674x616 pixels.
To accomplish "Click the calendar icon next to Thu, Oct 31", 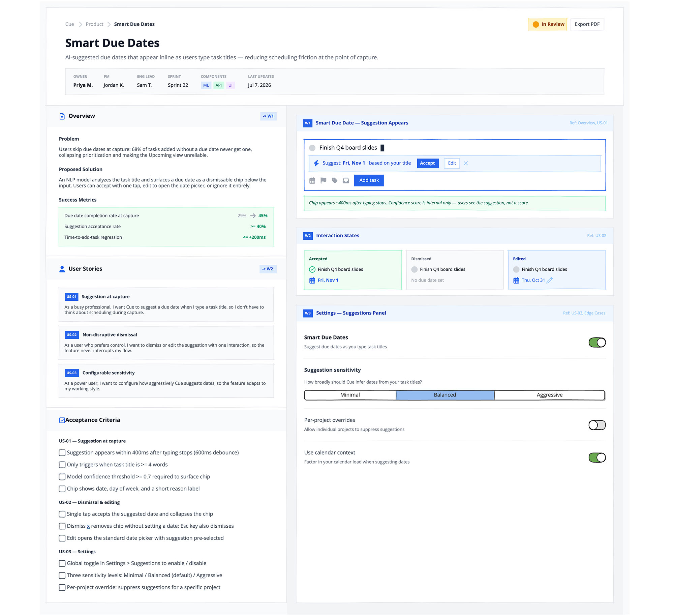I will tap(516, 281).
